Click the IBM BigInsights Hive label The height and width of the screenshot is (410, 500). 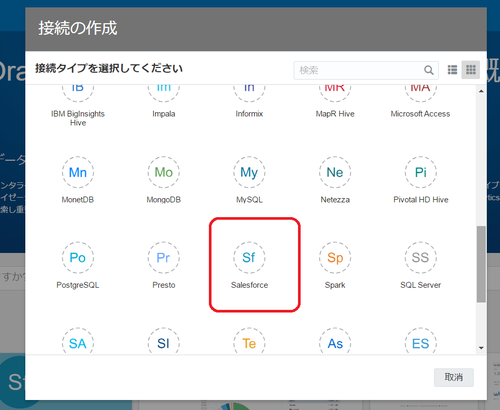pyautogui.click(x=78, y=118)
